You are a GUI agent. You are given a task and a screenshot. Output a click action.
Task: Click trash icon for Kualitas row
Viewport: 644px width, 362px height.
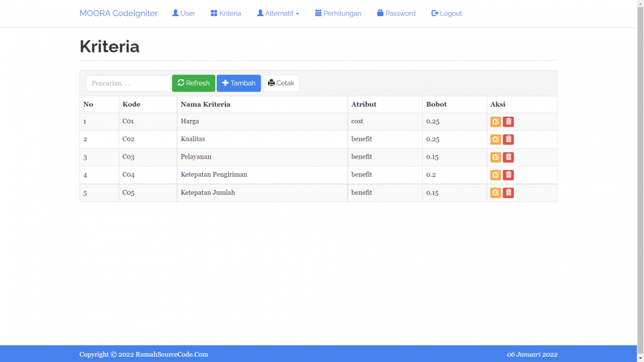pyautogui.click(x=508, y=139)
